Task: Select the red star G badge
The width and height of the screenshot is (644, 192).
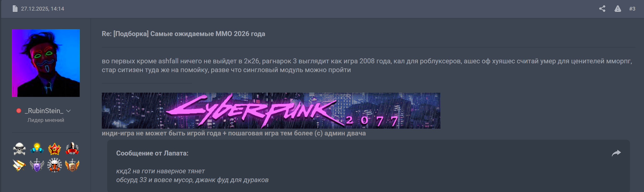Action: [x=55, y=149]
